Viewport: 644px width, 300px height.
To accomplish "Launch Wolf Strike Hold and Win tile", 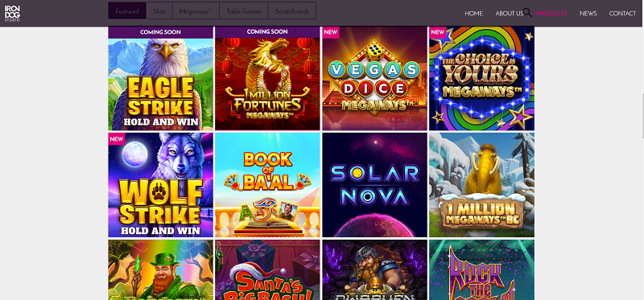I will coord(160,185).
